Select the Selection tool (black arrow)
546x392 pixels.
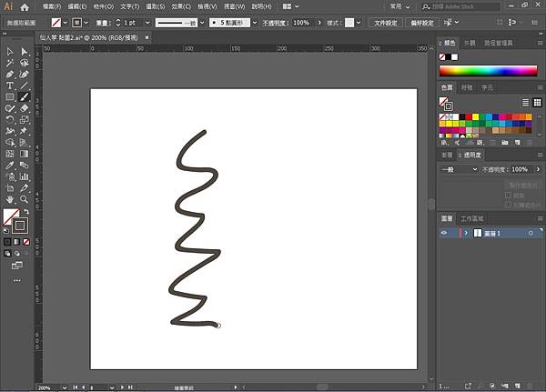tap(10, 52)
